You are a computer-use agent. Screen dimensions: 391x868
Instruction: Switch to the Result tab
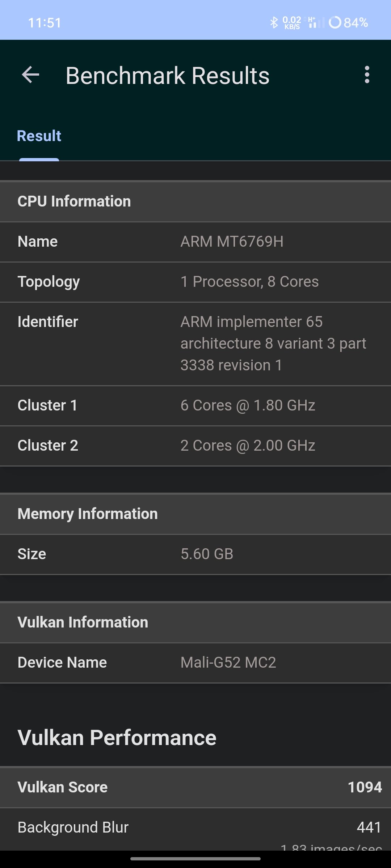(x=39, y=136)
